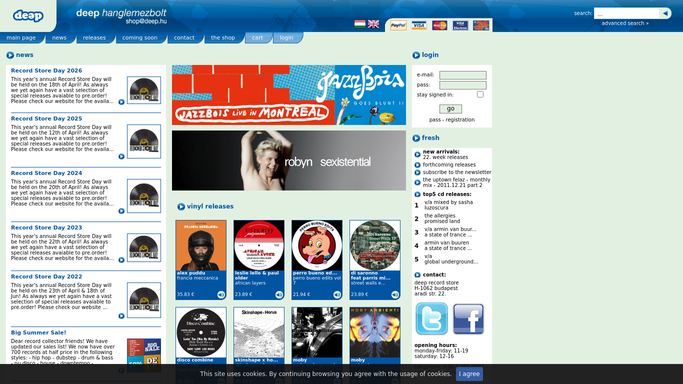The width and height of the screenshot is (683, 384).
Task: Open the cart tab
Action: tap(257, 38)
